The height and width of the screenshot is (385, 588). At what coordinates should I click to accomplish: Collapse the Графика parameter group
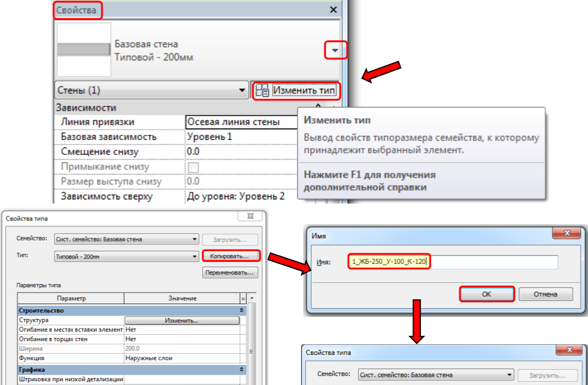click(242, 370)
